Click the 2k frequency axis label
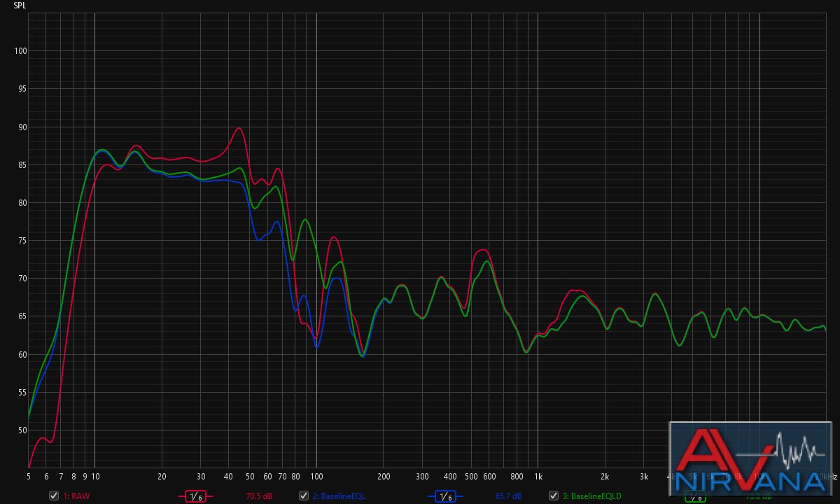Image resolution: width=840 pixels, height=504 pixels. [x=605, y=477]
